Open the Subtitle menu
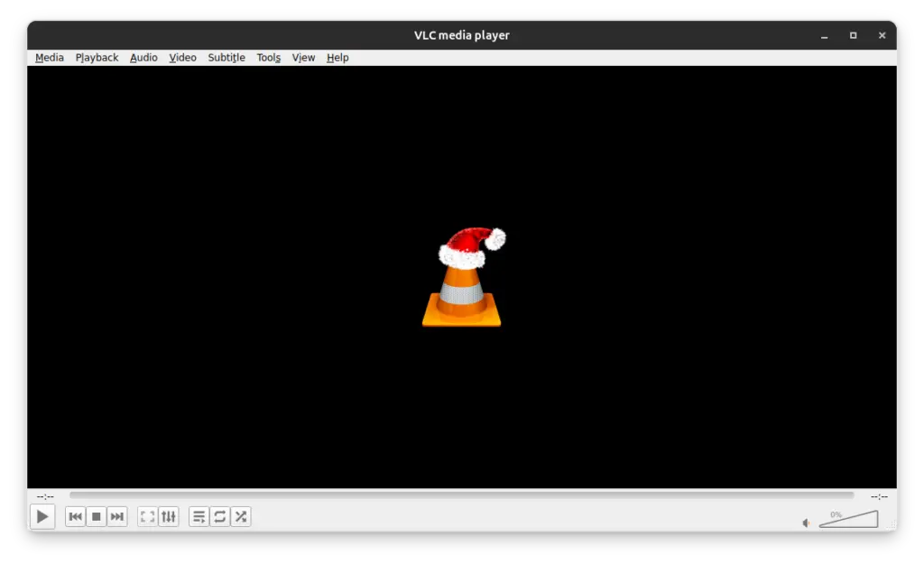Screen dimensions: 924x564 226,57
